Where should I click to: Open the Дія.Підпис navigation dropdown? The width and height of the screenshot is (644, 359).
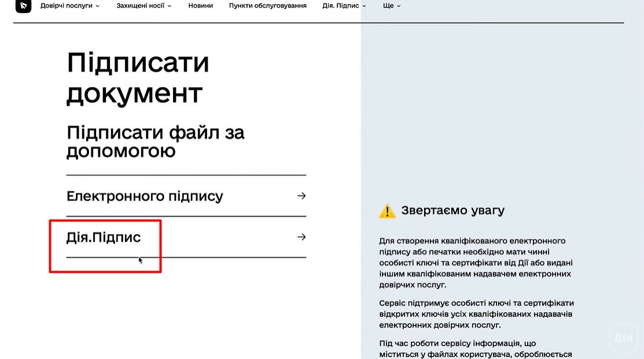344,6
